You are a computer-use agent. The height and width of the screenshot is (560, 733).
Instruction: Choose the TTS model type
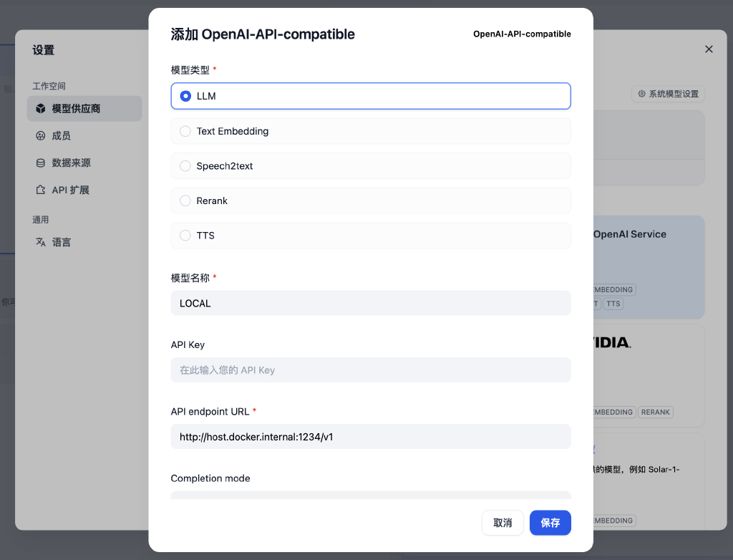[185, 236]
